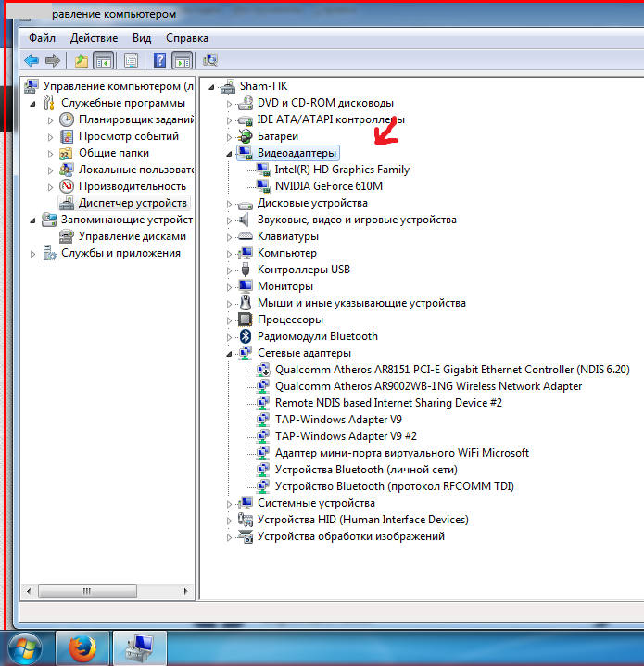The height and width of the screenshot is (666, 644).
Task: Click the blue Help question mark icon
Action: 159,60
